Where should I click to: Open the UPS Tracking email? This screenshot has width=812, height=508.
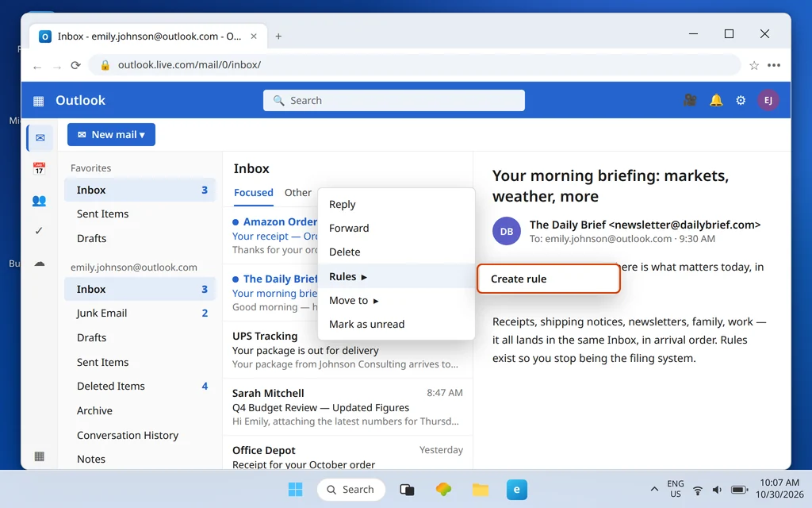(347, 350)
